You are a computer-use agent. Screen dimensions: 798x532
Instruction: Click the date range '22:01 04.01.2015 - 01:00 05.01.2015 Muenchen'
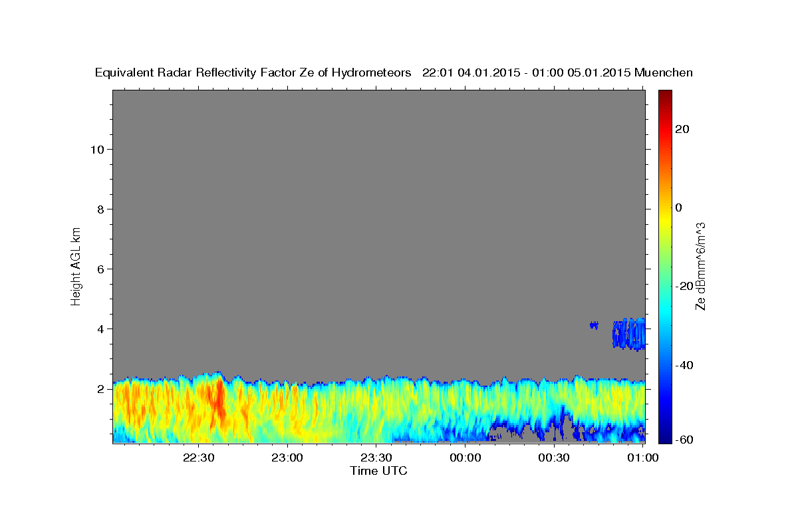click(x=557, y=73)
